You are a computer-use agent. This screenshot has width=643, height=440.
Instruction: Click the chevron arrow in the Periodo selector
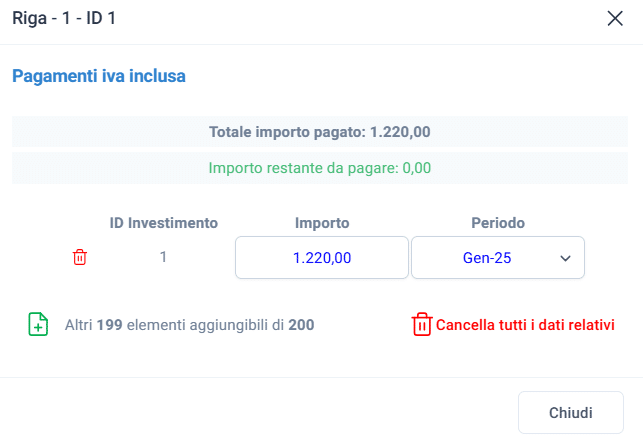coord(565,258)
